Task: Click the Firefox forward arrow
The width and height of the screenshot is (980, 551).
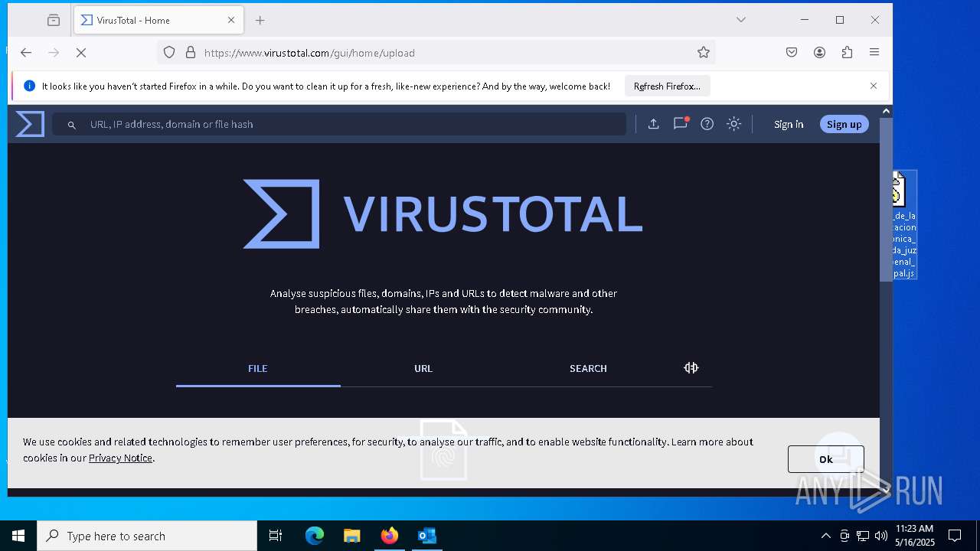Action: click(54, 52)
